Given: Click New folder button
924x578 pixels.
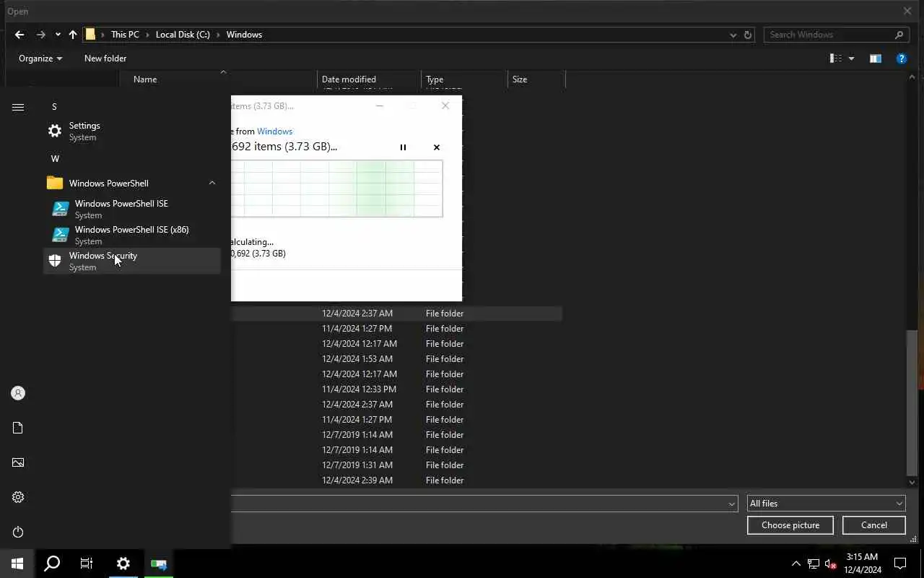Looking at the screenshot, I should pyautogui.click(x=105, y=59).
